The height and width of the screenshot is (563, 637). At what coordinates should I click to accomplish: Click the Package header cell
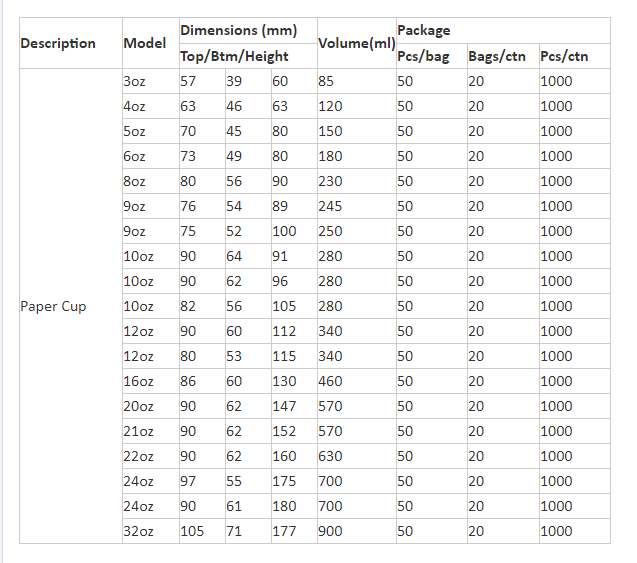pyautogui.click(x=503, y=30)
